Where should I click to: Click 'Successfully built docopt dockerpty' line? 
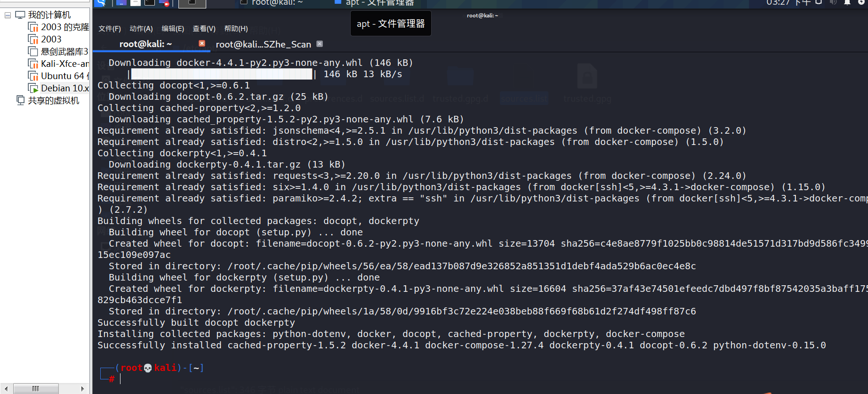click(x=196, y=322)
